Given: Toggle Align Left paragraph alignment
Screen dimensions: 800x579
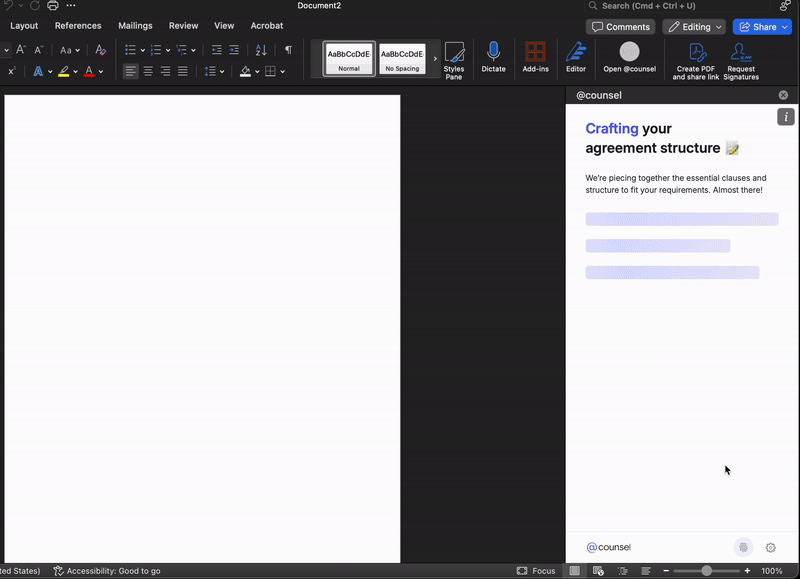Looking at the screenshot, I should click(131, 71).
